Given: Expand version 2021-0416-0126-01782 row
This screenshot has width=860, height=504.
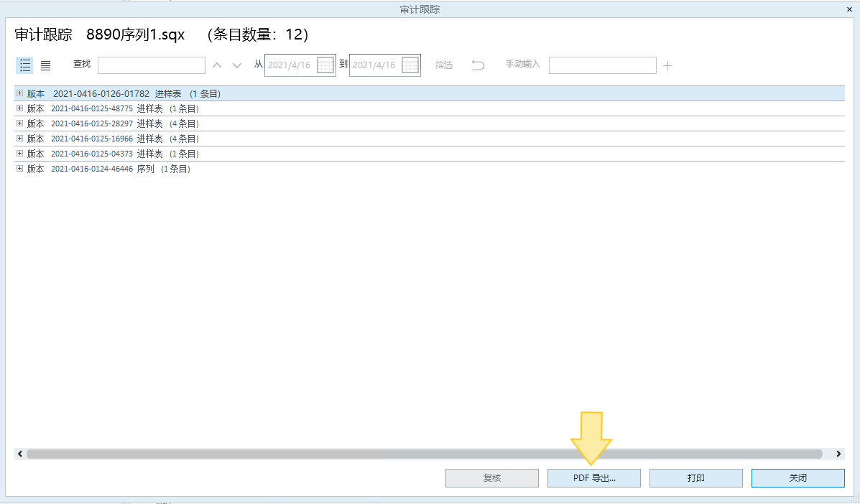Looking at the screenshot, I should (19, 93).
